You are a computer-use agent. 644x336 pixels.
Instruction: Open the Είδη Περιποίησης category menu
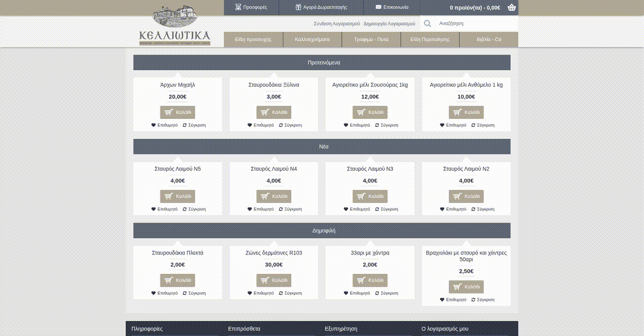pos(430,39)
